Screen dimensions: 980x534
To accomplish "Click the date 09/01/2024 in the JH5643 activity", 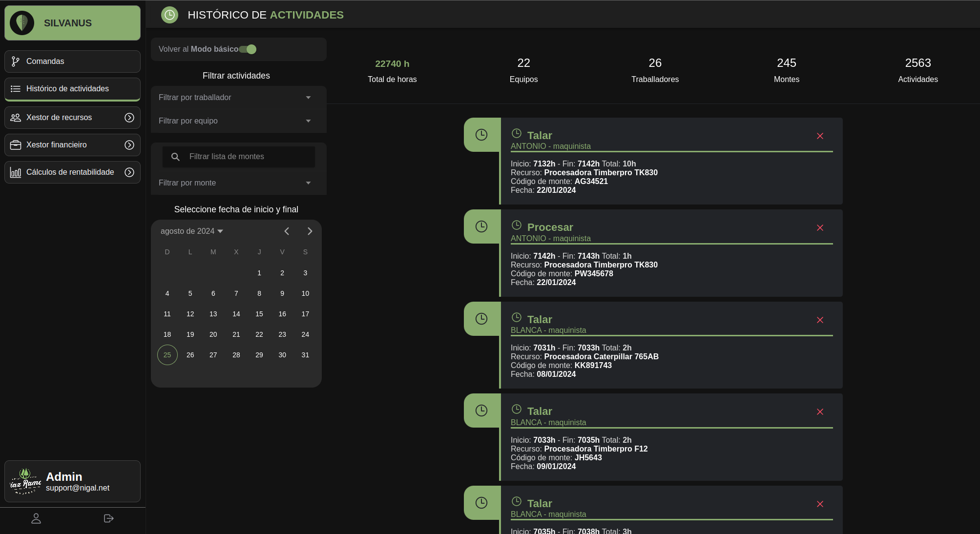I will [x=556, y=467].
